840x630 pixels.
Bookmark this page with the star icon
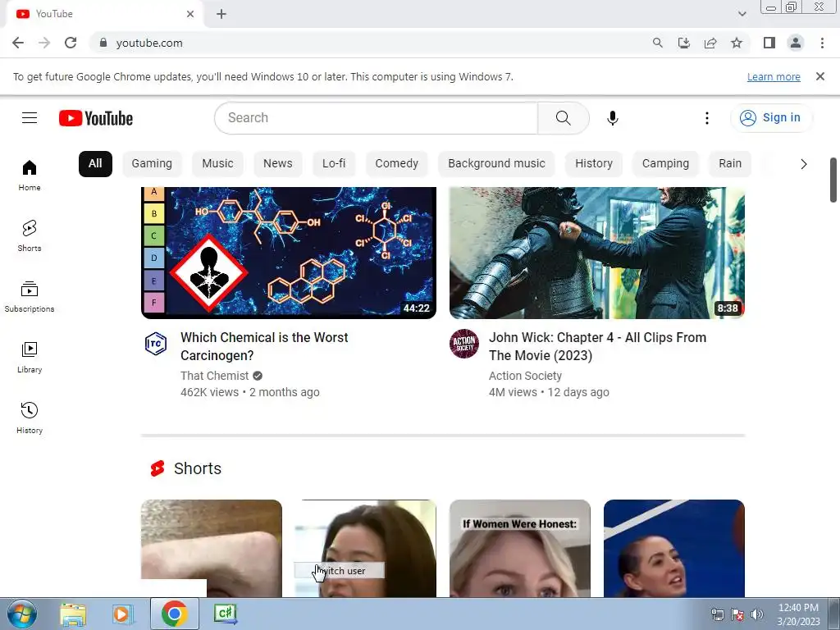tap(737, 43)
